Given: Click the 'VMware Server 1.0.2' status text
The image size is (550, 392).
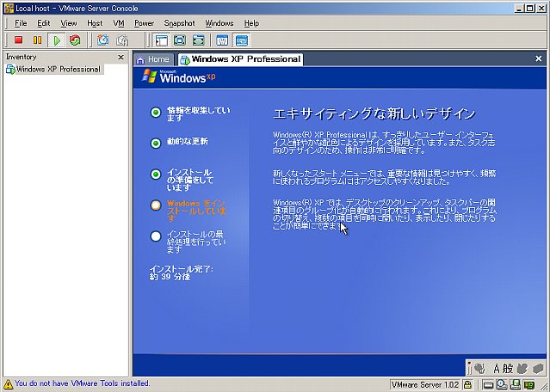Looking at the screenshot, I should 425,384.
